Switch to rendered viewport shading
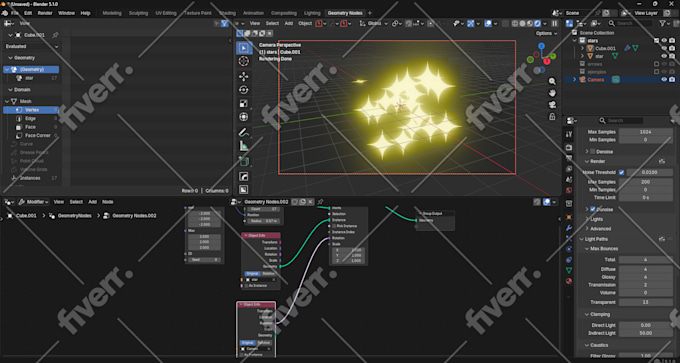 tap(538, 23)
